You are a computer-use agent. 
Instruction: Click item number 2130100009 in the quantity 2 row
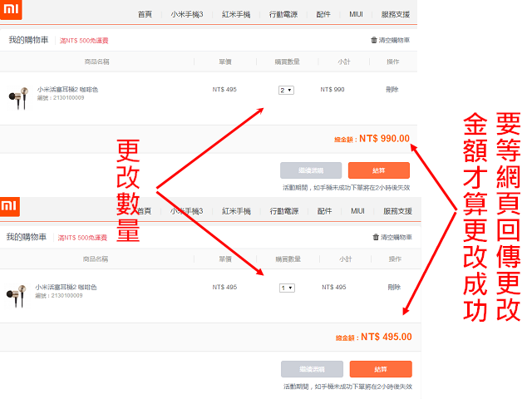pos(68,98)
